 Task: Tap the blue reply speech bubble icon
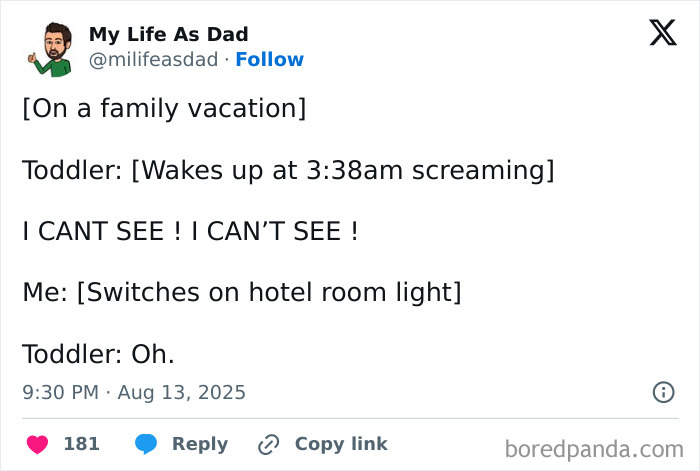(146, 444)
